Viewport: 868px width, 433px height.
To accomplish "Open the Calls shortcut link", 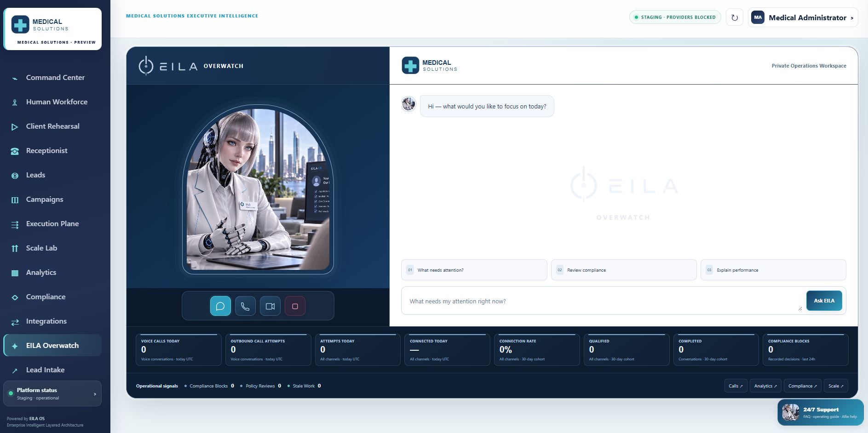I will tap(736, 386).
